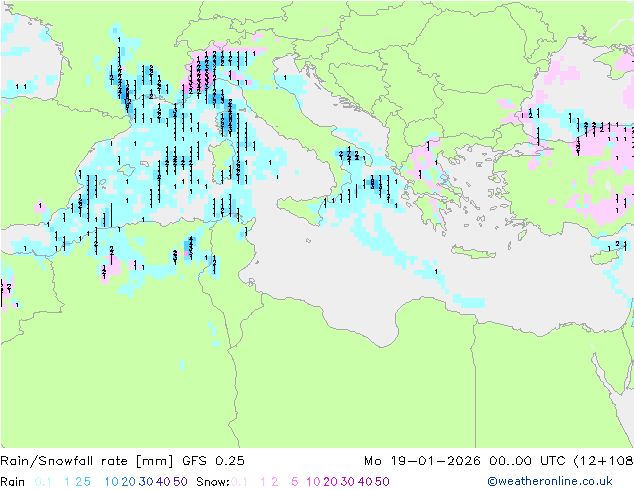Click the 'Rain' legend label
The image size is (634, 490).
[13, 482]
